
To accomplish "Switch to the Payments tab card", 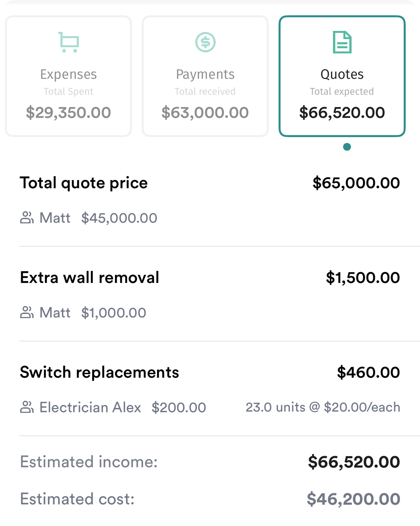I will [205, 76].
